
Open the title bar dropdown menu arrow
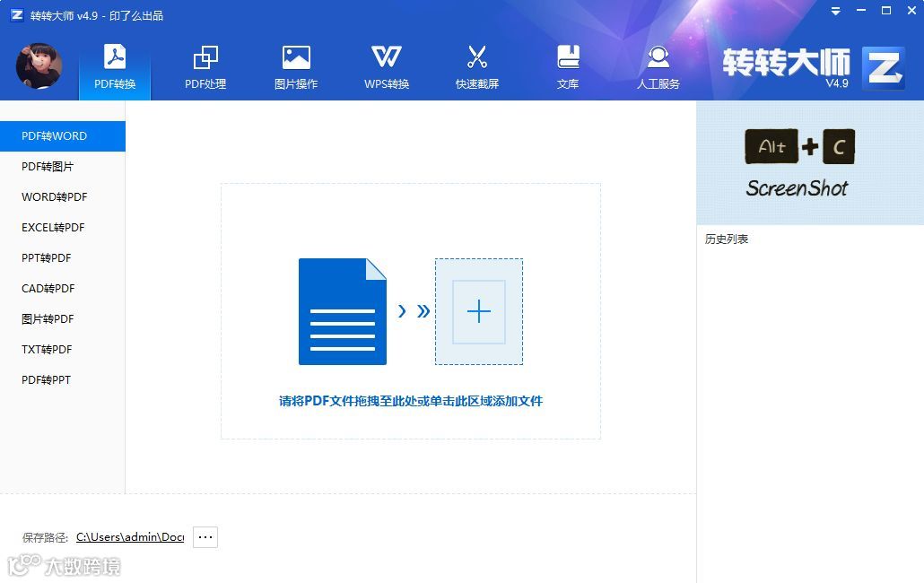[x=835, y=11]
